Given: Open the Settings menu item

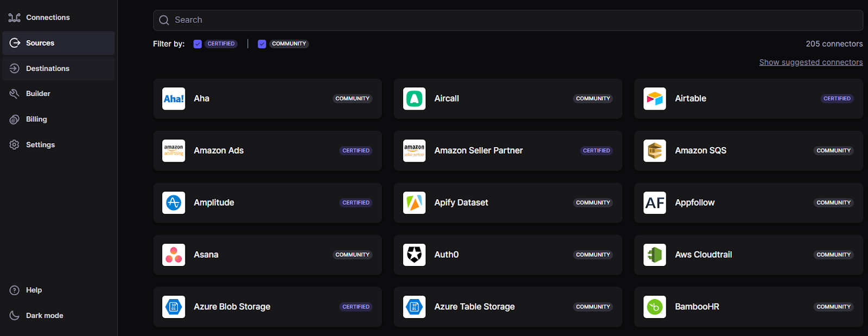Looking at the screenshot, I should (58, 144).
